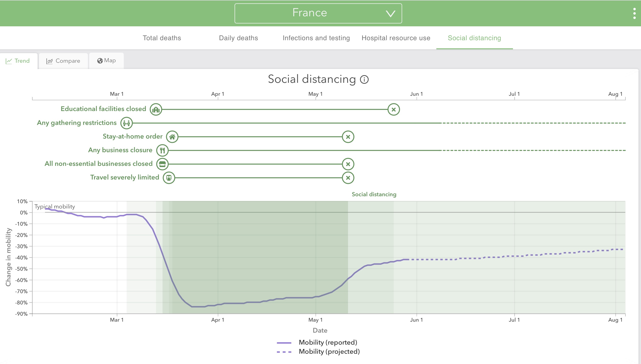Click the dropdown chevron beside France

pyautogui.click(x=390, y=13)
